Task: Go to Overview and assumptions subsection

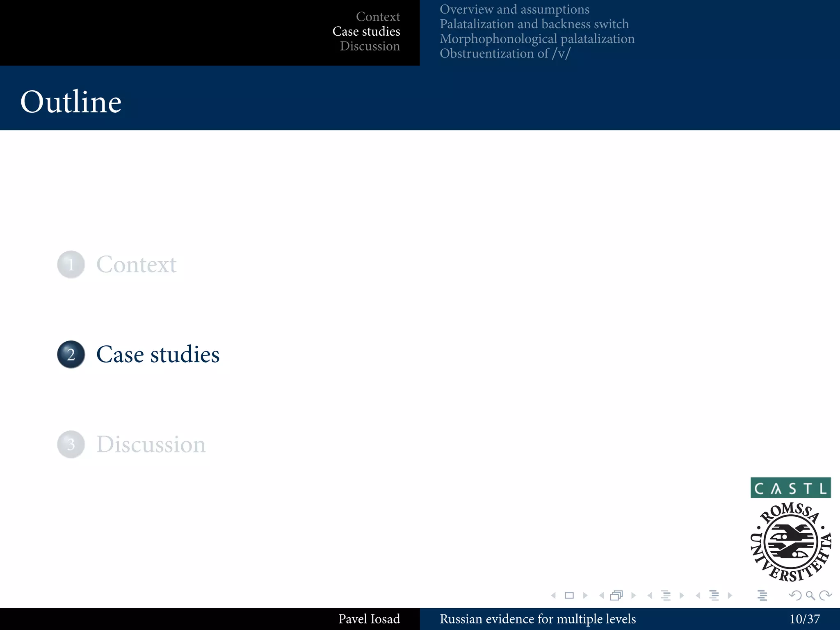Action: click(514, 9)
